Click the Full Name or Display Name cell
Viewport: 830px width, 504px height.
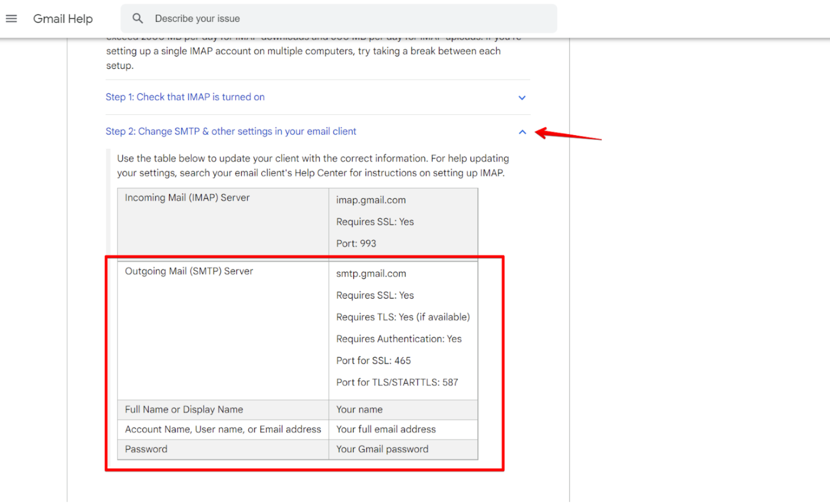pos(184,409)
